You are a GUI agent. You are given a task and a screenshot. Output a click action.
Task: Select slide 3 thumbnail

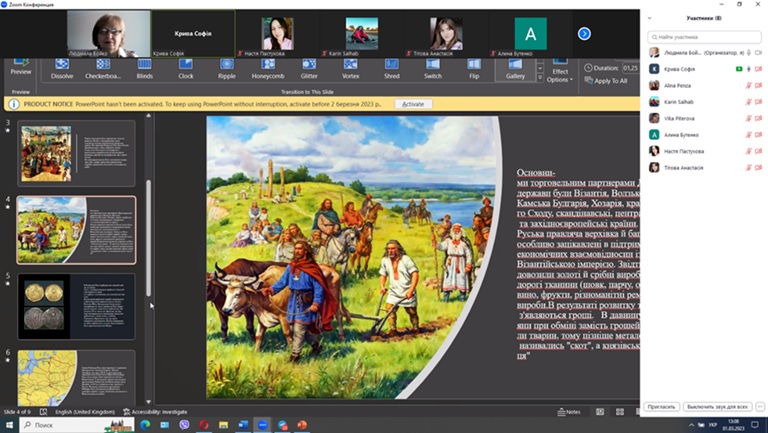click(76, 153)
